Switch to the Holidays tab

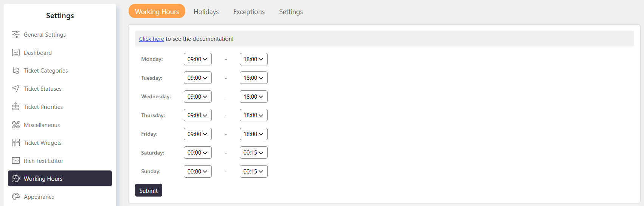[x=206, y=12]
